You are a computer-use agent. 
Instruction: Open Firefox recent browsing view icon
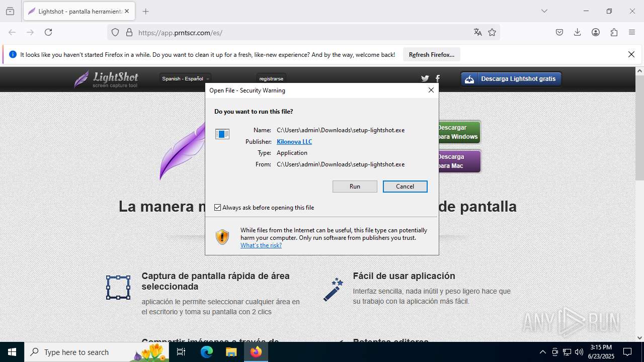[x=10, y=11]
